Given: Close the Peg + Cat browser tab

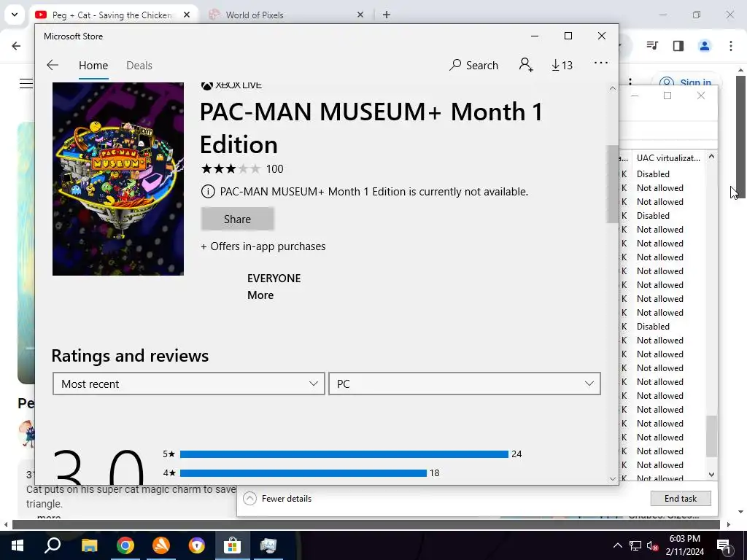Looking at the screenshot, I should (x=187, y=15).
